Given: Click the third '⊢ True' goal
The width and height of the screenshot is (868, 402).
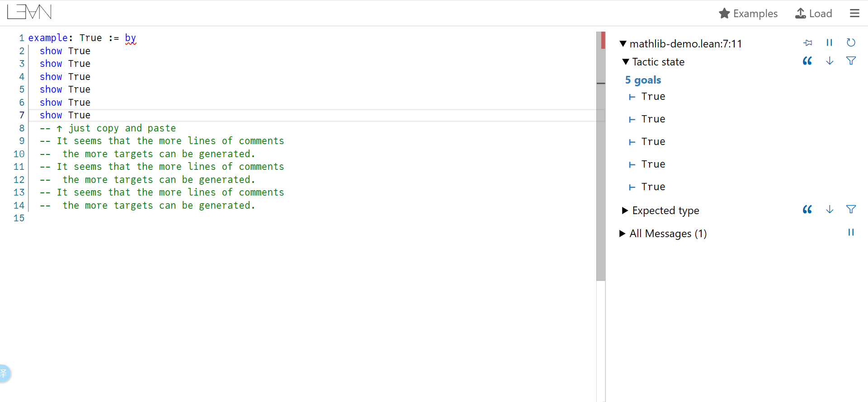Looking at the screenshot, I should [x=647, y=142].
